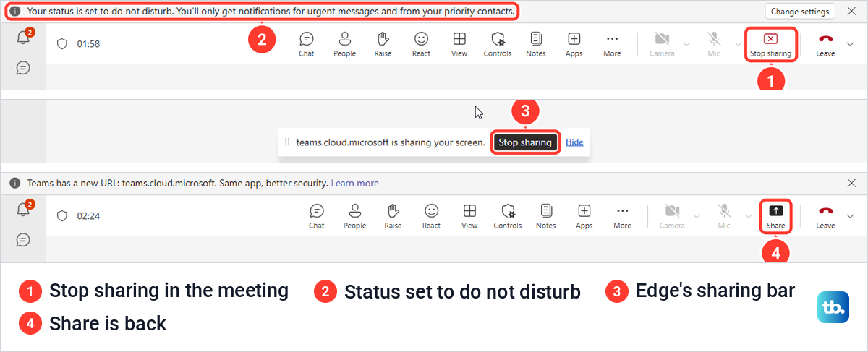This screenshot has height=352, width=868.
Task: Toggle Mic in the 02:24 meeting toolbar
Action: [x=724, y=215]
